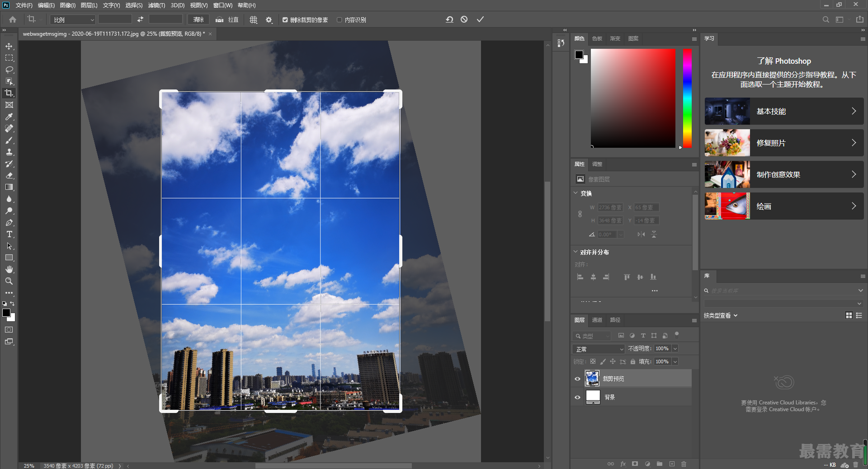Select the Pen tool
Screen dimensions: 868x469
click(x=9, y=222)
